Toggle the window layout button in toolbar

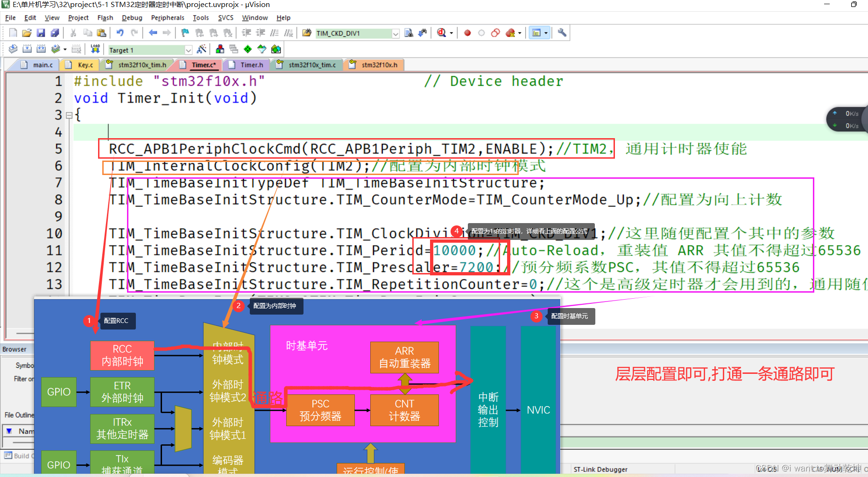(536, 33)
